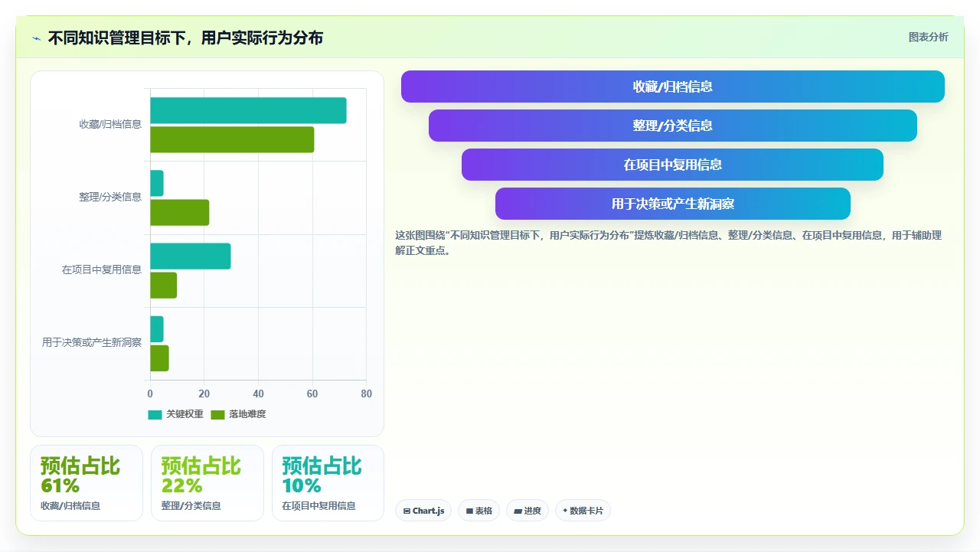Click the green 收藏/归档信息 落地难度 bar
Viewport: 980px width, 552px height.
(232, 139)
